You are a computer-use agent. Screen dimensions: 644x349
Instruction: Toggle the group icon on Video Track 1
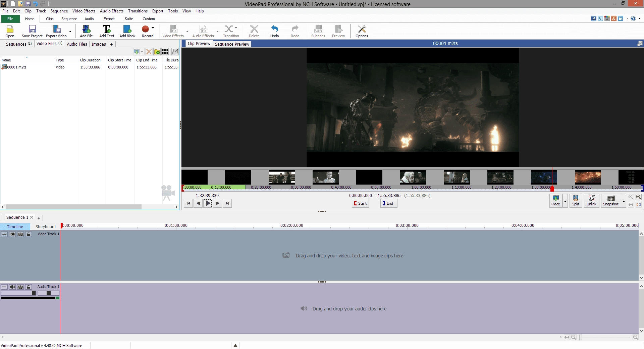tap(20, 234)
